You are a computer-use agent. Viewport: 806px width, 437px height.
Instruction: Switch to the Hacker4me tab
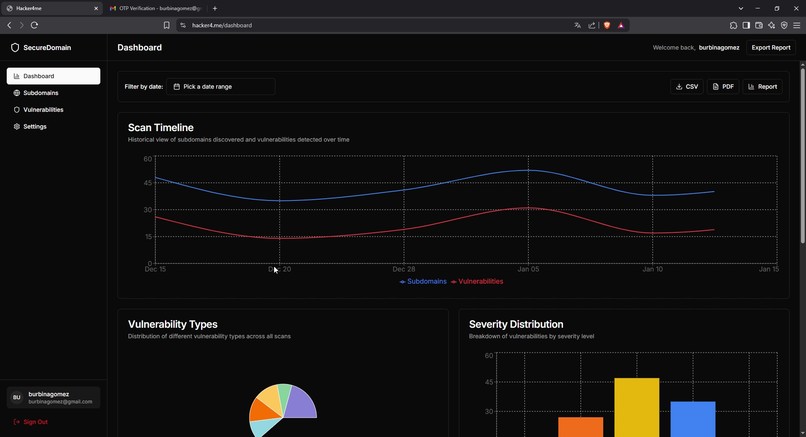click(51, 8)
